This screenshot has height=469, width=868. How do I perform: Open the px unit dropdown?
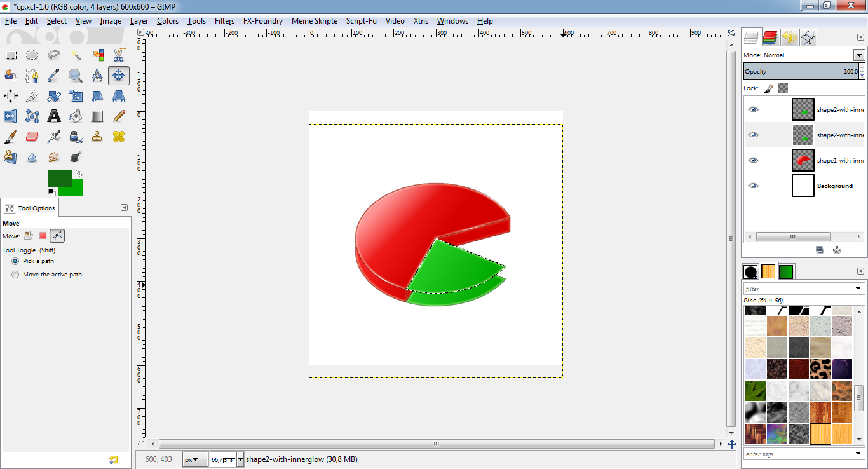pos(195,459)
